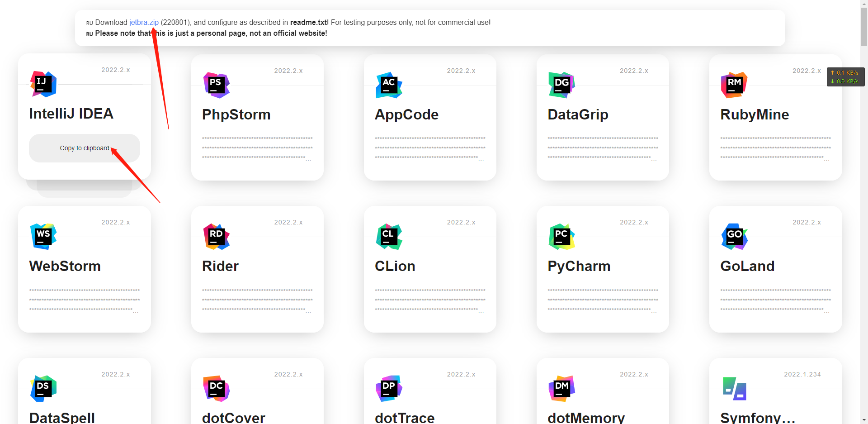868x424 pixels.
Task: Copy the IntelliJ IDEA key to clipboard
Action: [x=85, y=148]
